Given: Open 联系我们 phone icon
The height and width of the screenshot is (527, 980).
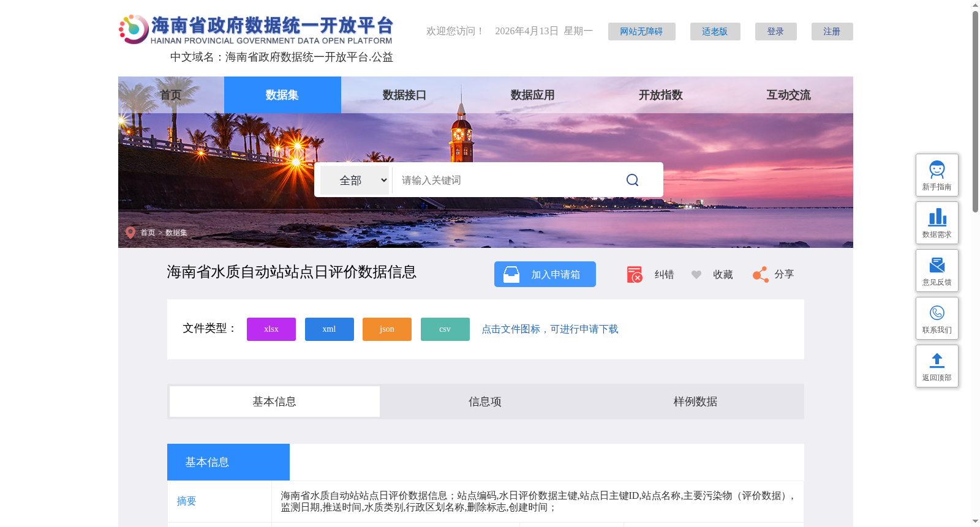Looking at the screenshot, I should coord(937,313).
